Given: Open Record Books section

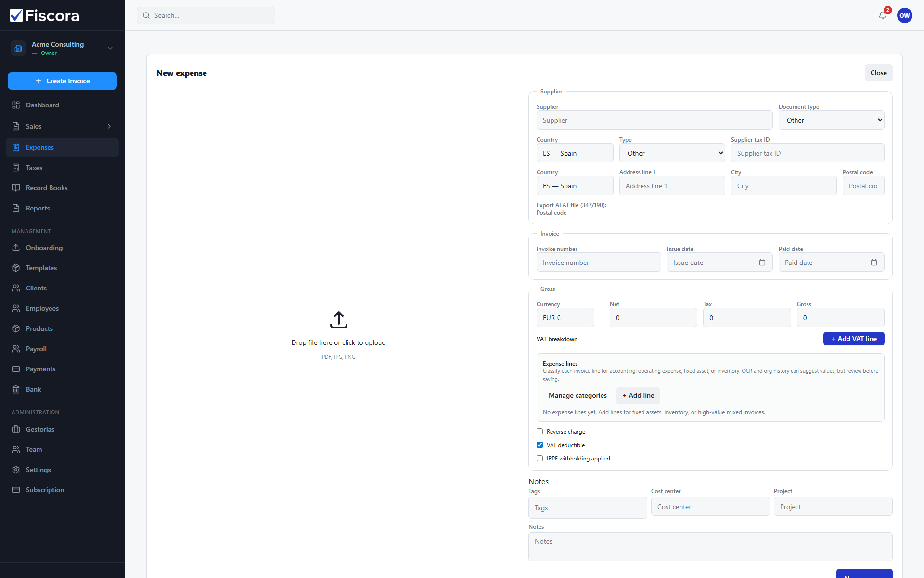Looking at the screenshot, I should tap(62, 188).
